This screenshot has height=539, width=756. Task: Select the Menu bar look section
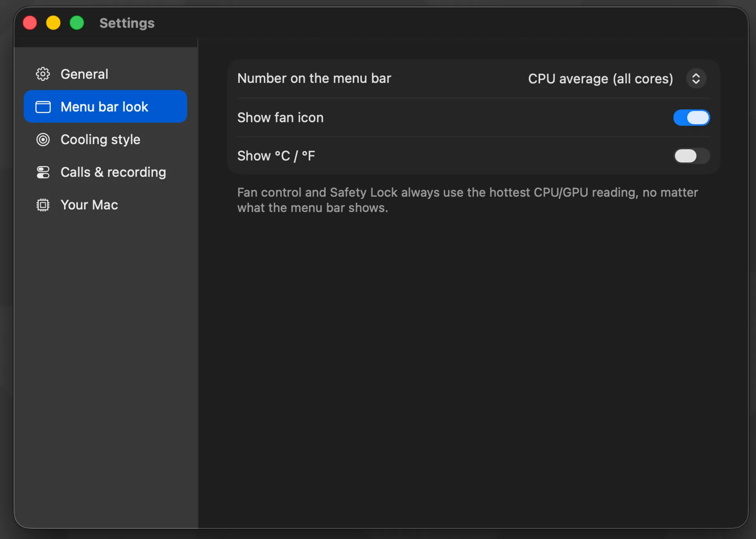106,107
